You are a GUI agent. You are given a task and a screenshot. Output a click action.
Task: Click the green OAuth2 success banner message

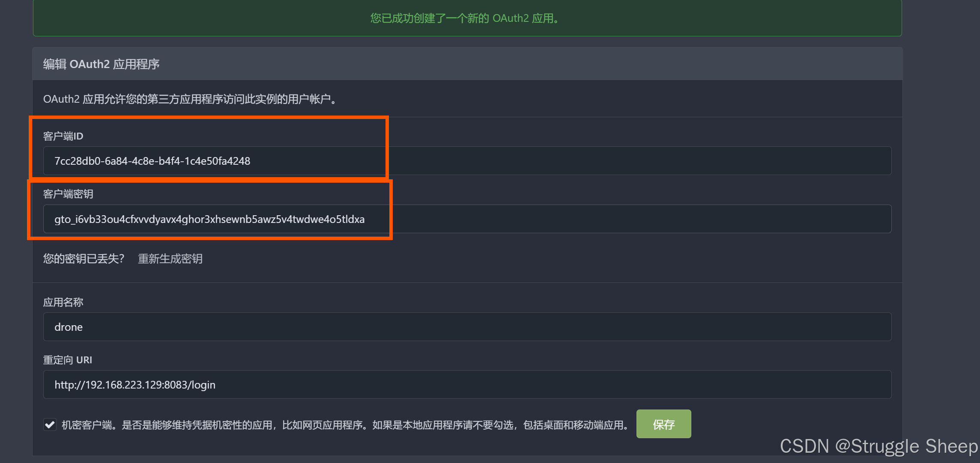click(x=466, y=18)
